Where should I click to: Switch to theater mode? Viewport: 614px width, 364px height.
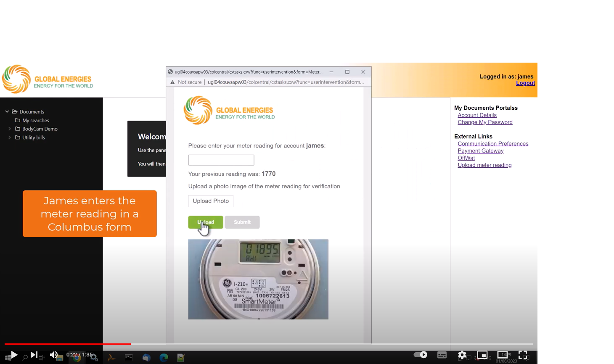point(503,355)
